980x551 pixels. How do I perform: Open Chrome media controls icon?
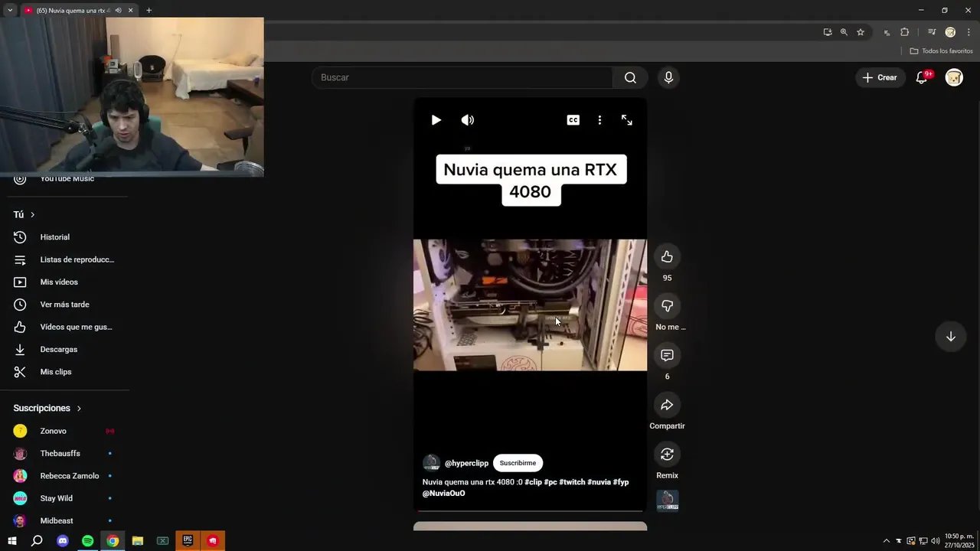coord(932,32)
